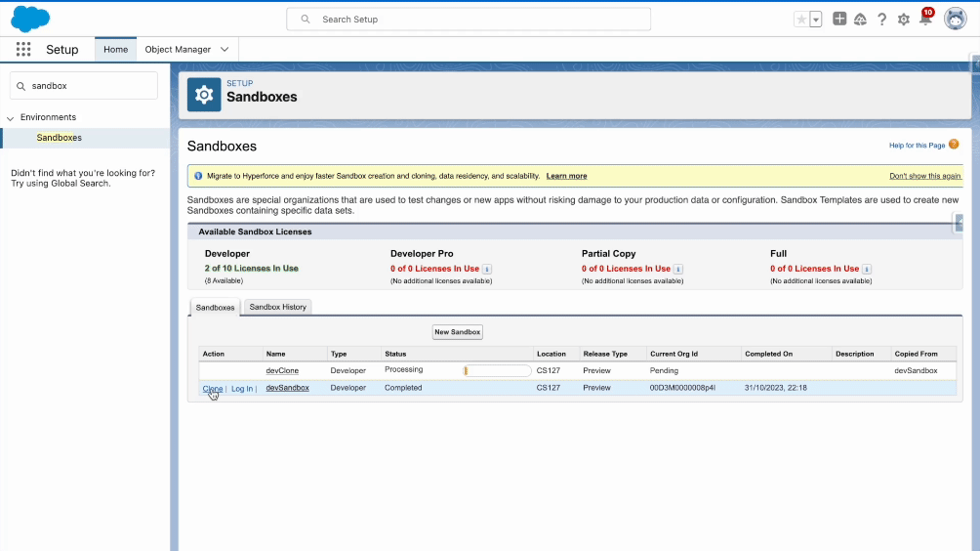Open the user profile avatar
Screen dimensions: 980x551
pyautogui.click(x=955, y=19)
